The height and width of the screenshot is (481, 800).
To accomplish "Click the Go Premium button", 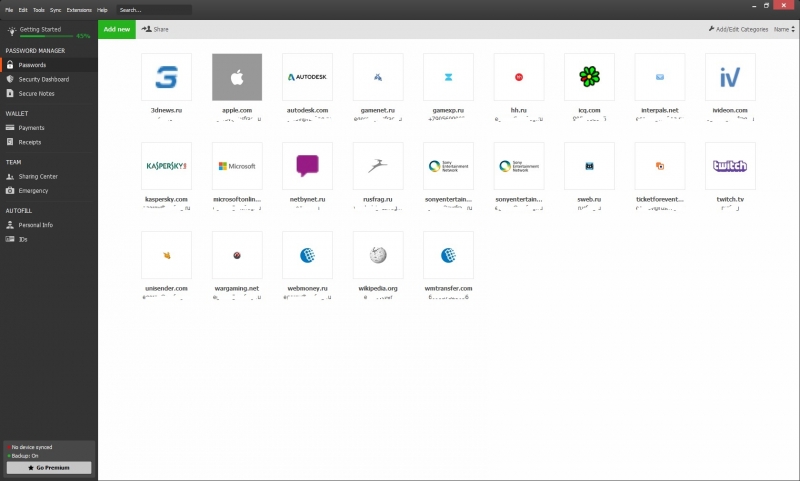I will tap(49, 468).
